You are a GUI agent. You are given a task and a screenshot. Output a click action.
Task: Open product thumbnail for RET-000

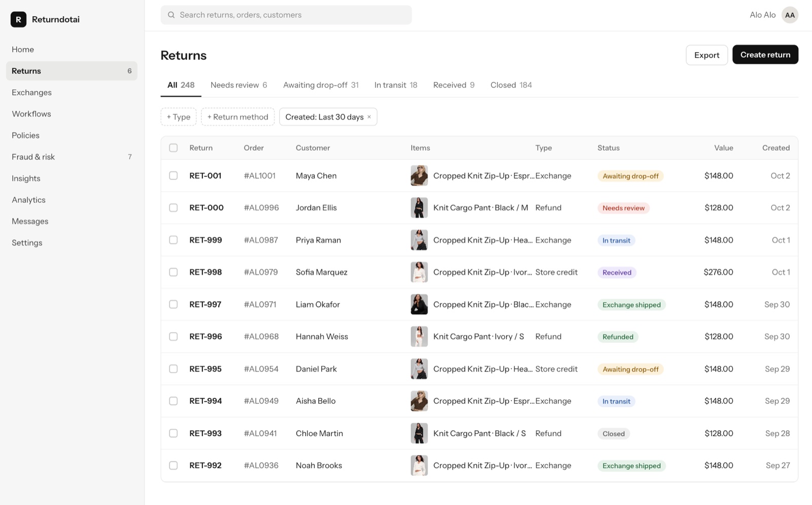click(x=419, y=208)
